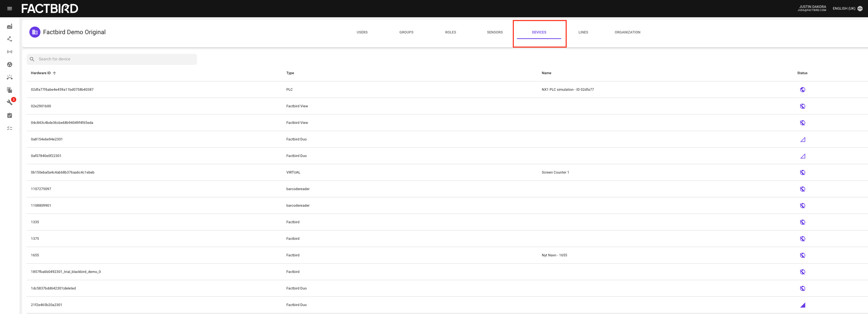Click status icon for barcodereader 1107275097
868x314 pixels.
click(802, 189)
